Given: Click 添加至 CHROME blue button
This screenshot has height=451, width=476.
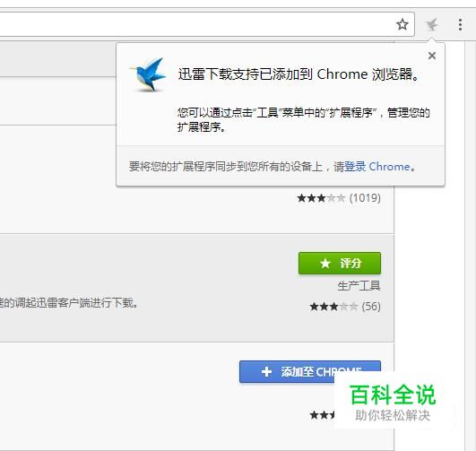Looking at the screenshot, I should click(x=310, y=371).
